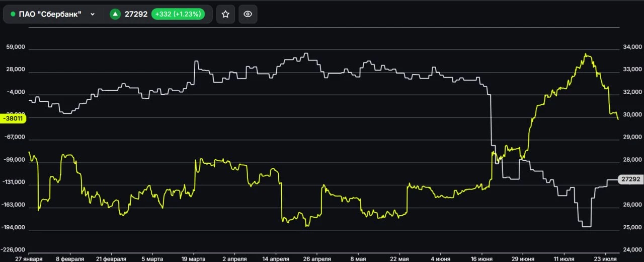The image size is (644, 262).
Task: Pick the 4 июня date label
Action: (x=441, y=258)
